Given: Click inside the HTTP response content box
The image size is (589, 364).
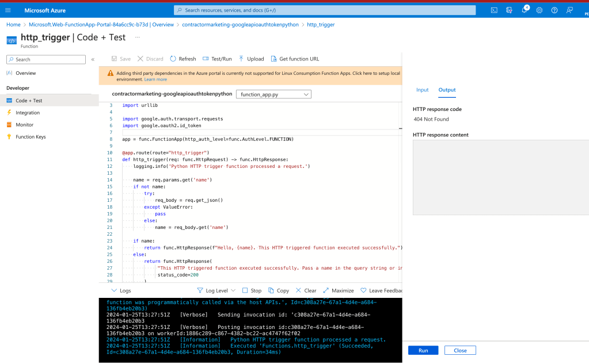Looking at the screenshot, I should 501,178.
